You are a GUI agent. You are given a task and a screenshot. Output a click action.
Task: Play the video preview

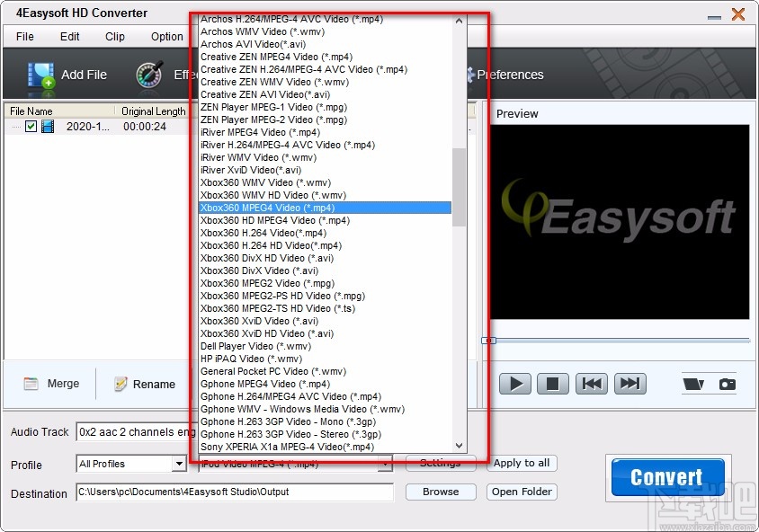click(514, 383)
